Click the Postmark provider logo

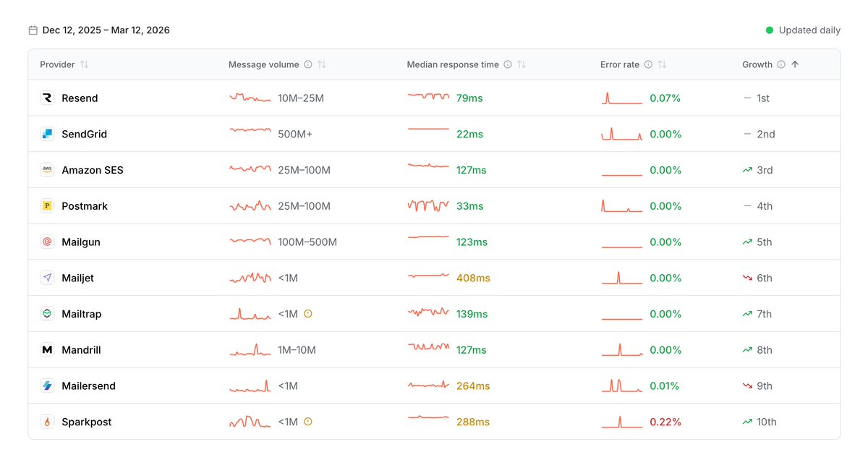tap(47, 206)
